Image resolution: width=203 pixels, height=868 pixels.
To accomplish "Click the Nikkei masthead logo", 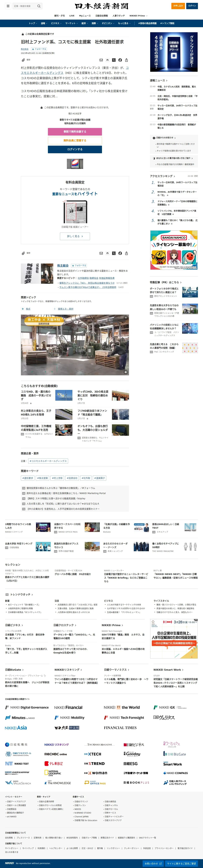I will pos(101,6).
